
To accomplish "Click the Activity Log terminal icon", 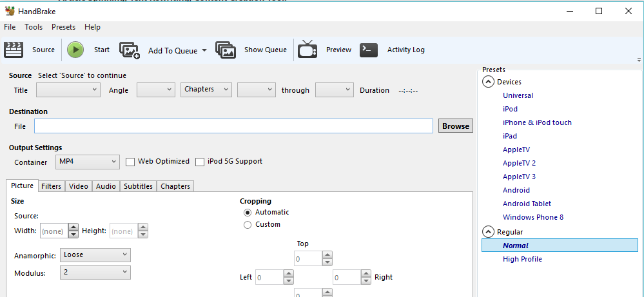I will click(x=368, y=50).
